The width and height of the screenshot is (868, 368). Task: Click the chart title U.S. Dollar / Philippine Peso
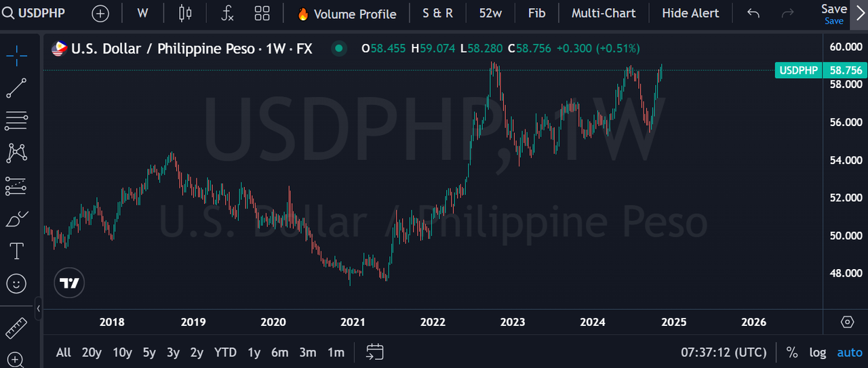(163, 48)
